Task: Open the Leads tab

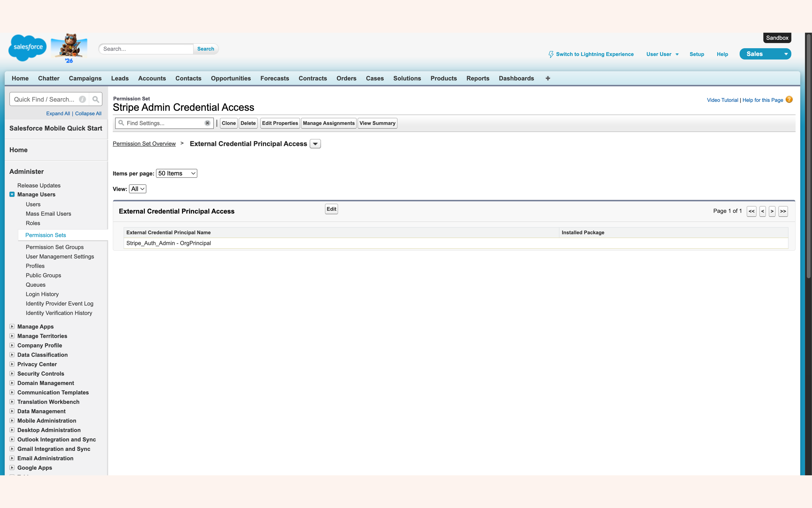Action: [120, 78]
